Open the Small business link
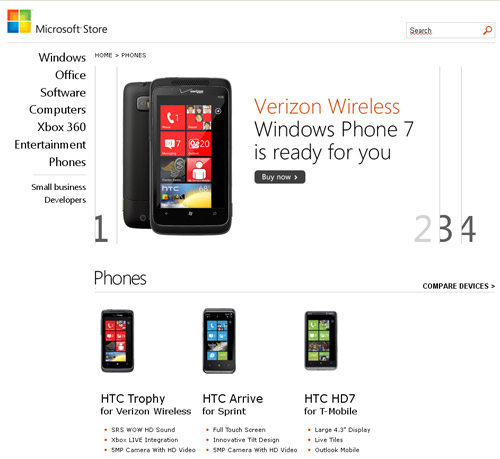Screen dimensions: 500x459 [59, 187]
